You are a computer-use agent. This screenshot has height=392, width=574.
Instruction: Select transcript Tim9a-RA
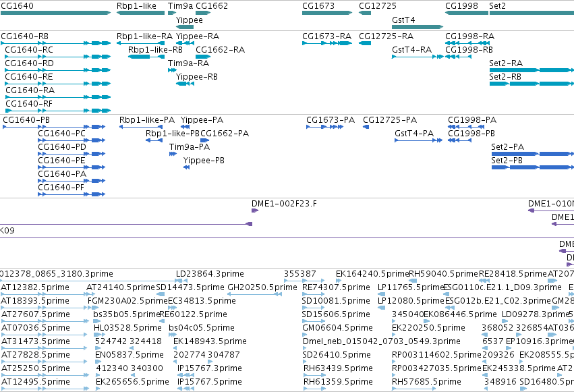pyautogui.click(x=172, y=70)
